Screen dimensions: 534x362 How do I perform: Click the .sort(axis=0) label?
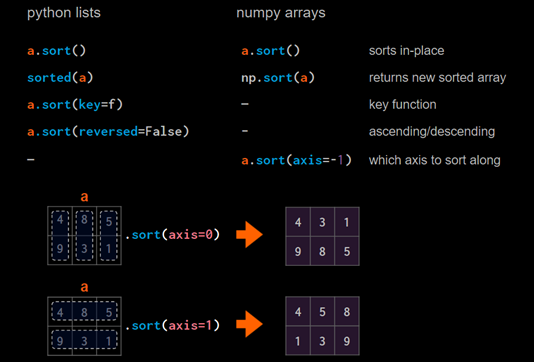coord(173,235)
